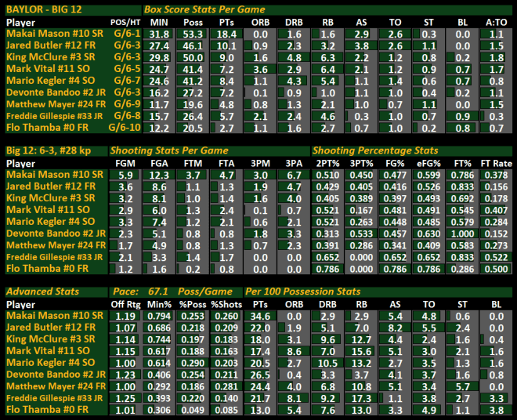Select Freddie Gillespie's 1.25 Off Rtg cell
Image resolution: width=517 pixels, height=420 pixels.
point(125,398)
